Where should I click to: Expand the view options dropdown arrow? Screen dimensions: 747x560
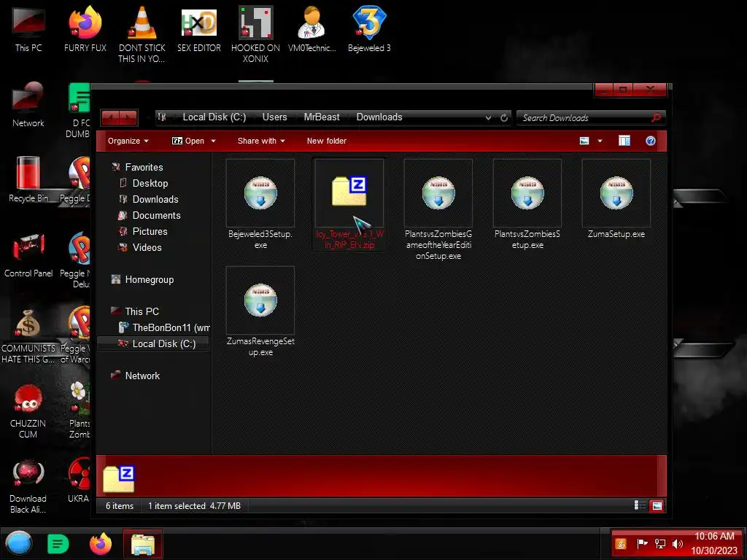(600, 141)
